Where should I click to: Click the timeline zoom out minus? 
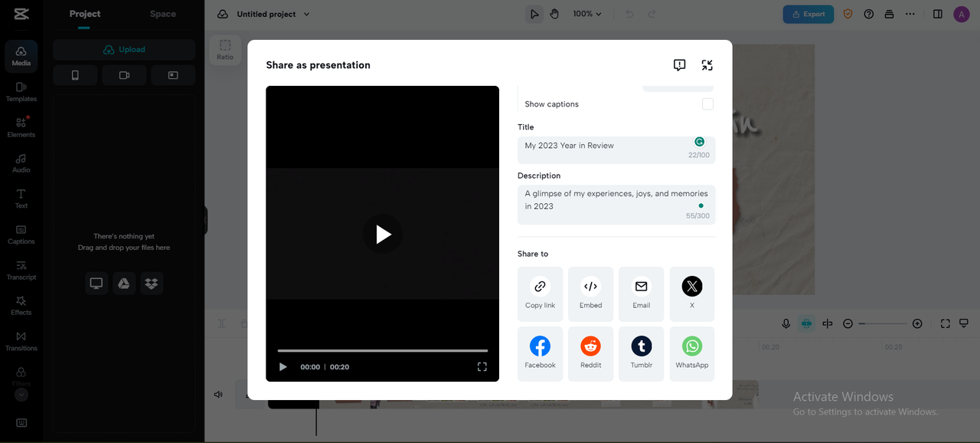848,324
